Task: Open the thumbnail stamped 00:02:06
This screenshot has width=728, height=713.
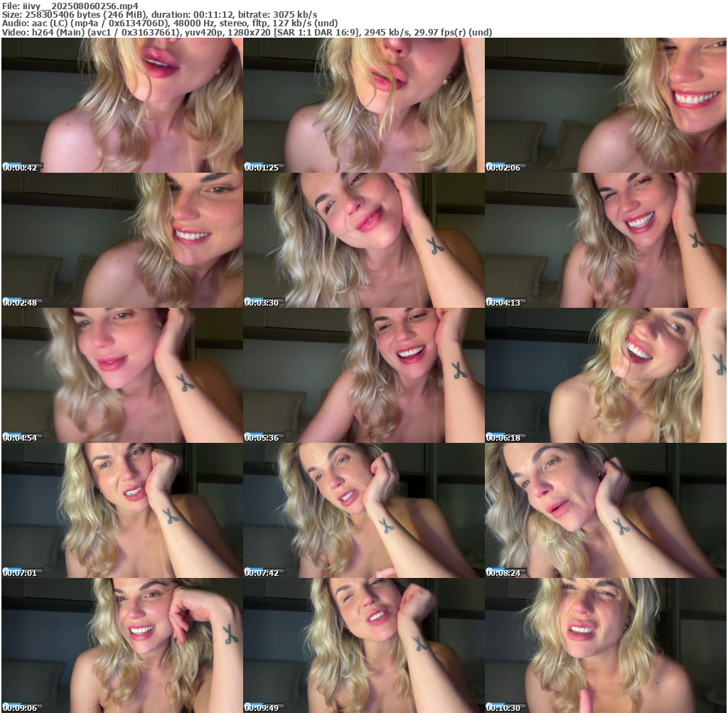Action: click(x=606, y=105)
